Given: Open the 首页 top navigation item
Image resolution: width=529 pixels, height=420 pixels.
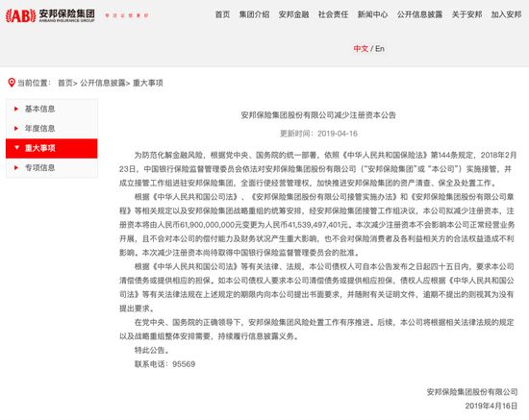Looking at the screenshot, I should [223, 14].
